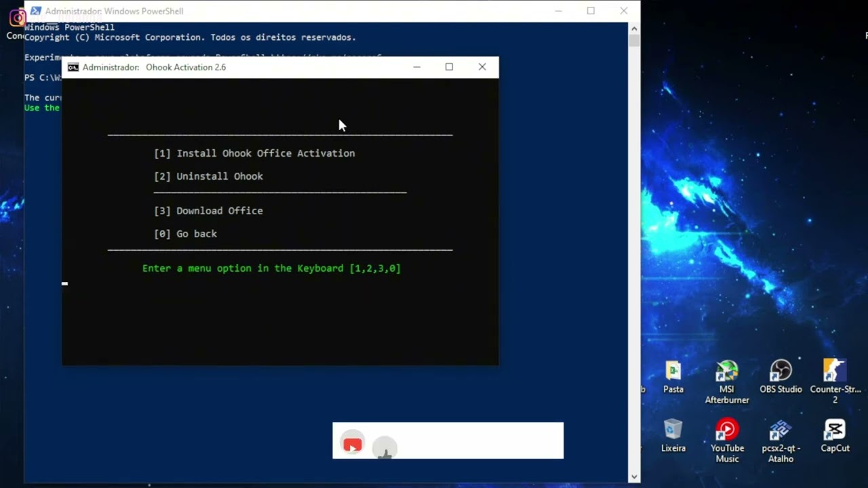Click the "[3] Download Office" line
The image size is (868, 488).
coord(208,211)
